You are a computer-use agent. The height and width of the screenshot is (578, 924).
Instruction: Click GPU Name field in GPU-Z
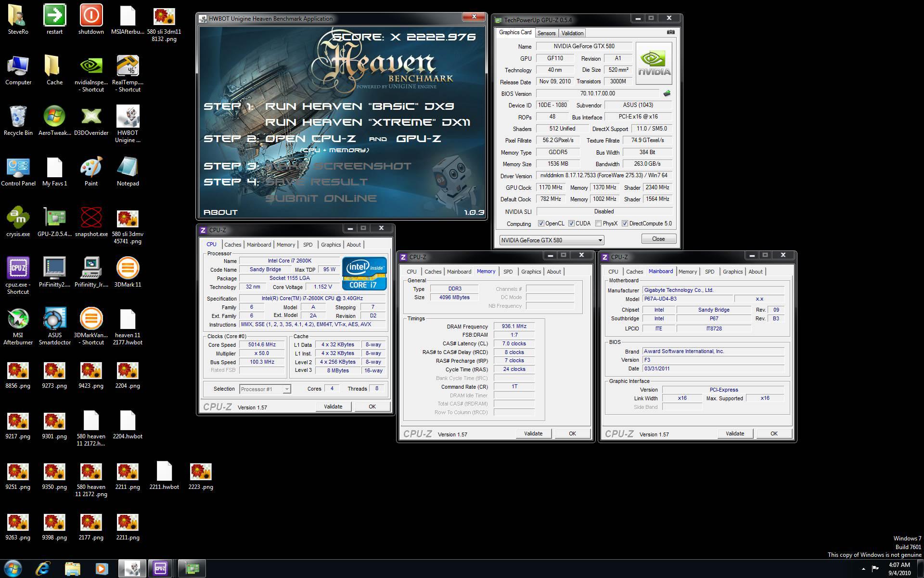click(x=583, y=46)
